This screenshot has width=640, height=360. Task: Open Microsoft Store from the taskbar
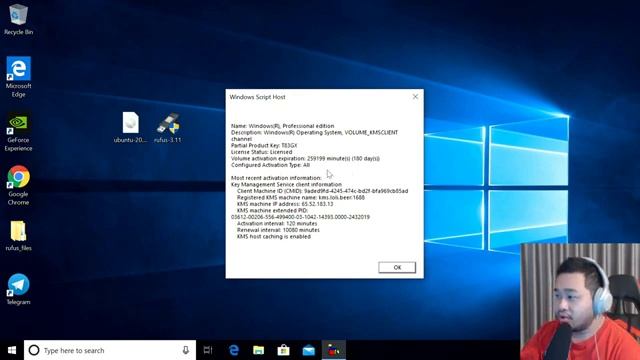coord(283,350)
